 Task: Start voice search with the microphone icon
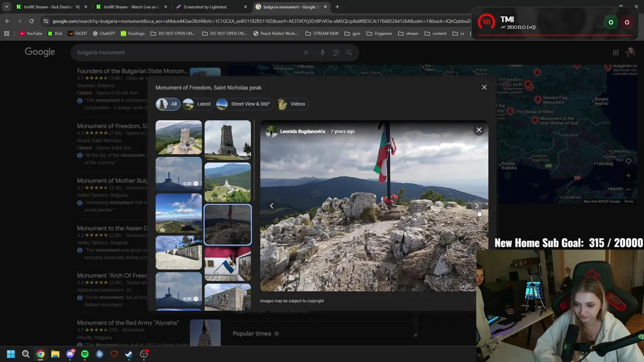pyautogui.click(x=323, y=52)
